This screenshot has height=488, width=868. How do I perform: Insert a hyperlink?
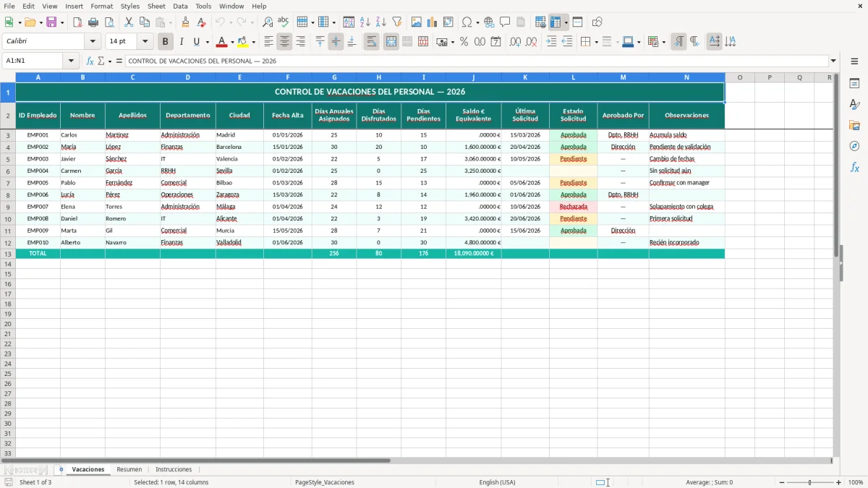pos(489,22)
